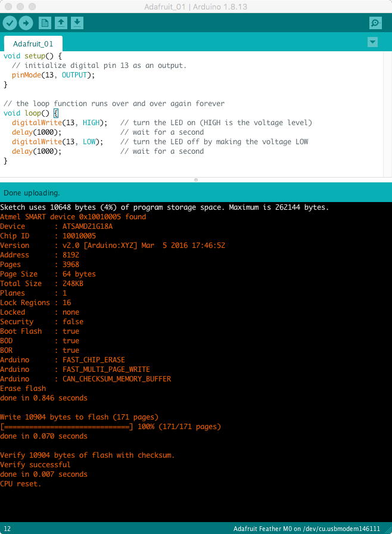Click the 'Verify successful' console line
Image resolution: width=392 pixels, height=534 pixels.
click(x=35, y=464)
